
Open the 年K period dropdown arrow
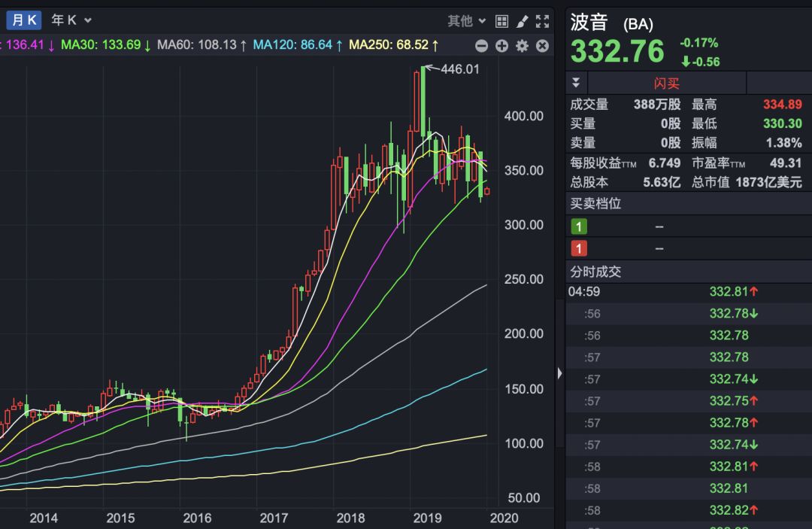point(88,20)
